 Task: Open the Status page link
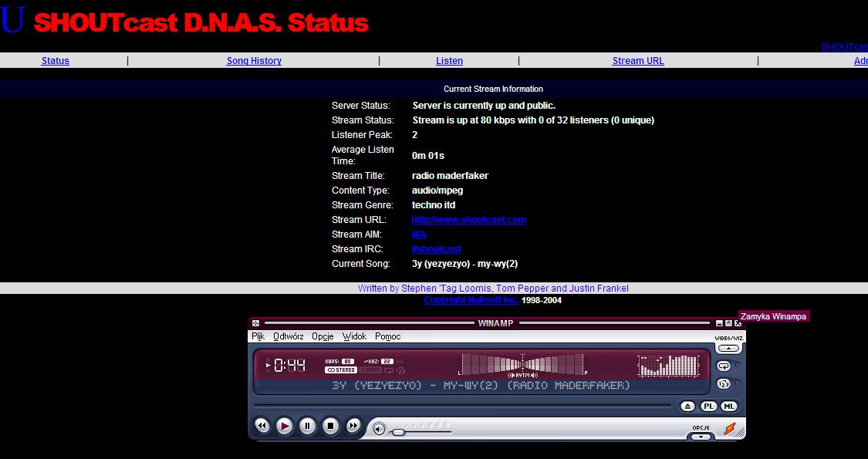click(56, 61)
